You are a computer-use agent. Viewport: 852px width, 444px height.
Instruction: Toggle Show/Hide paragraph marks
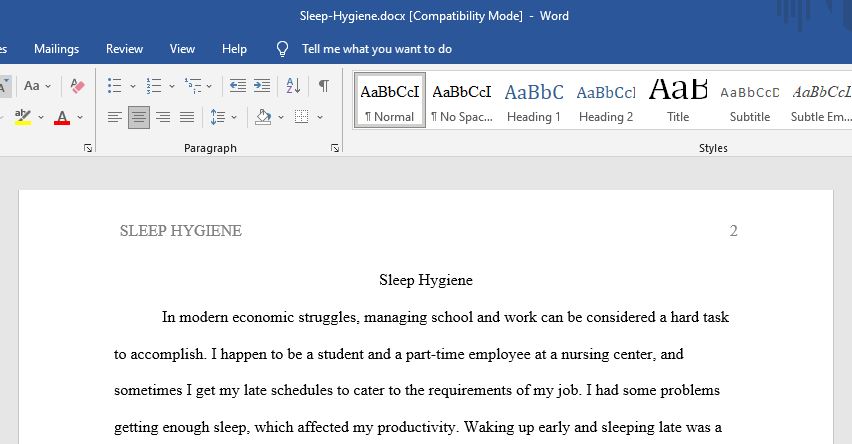coord(324,86)
